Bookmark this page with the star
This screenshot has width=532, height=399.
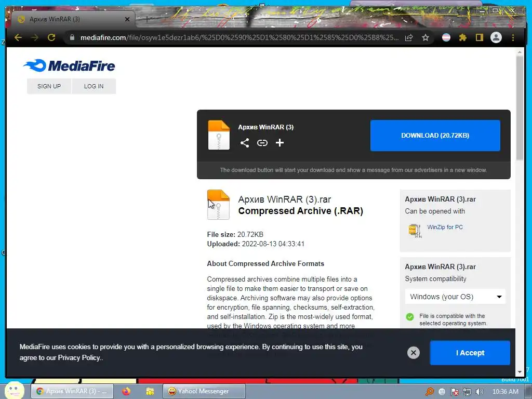click(425, 37)
